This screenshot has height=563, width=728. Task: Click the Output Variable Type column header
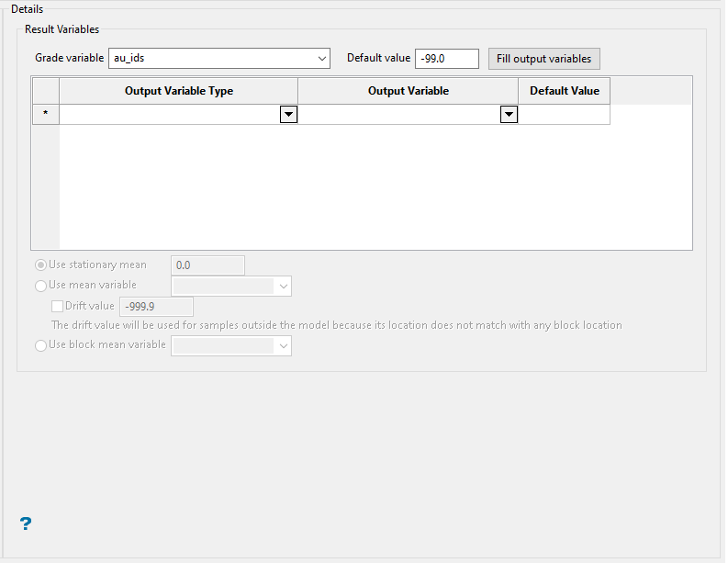[179, 91]
